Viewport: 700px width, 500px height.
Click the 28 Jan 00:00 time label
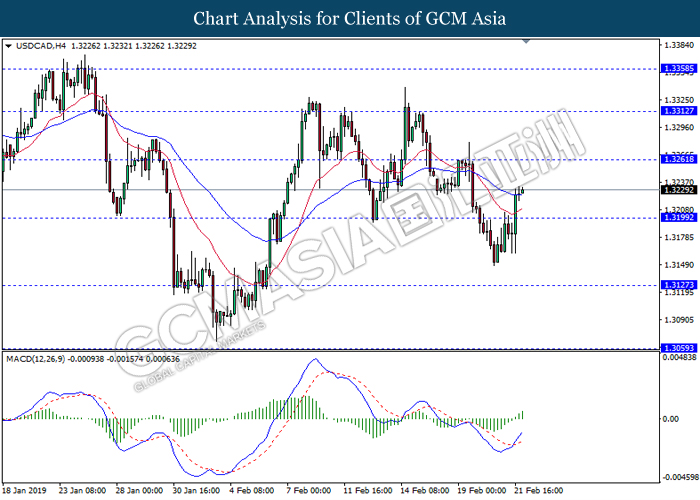pos(139,490)
